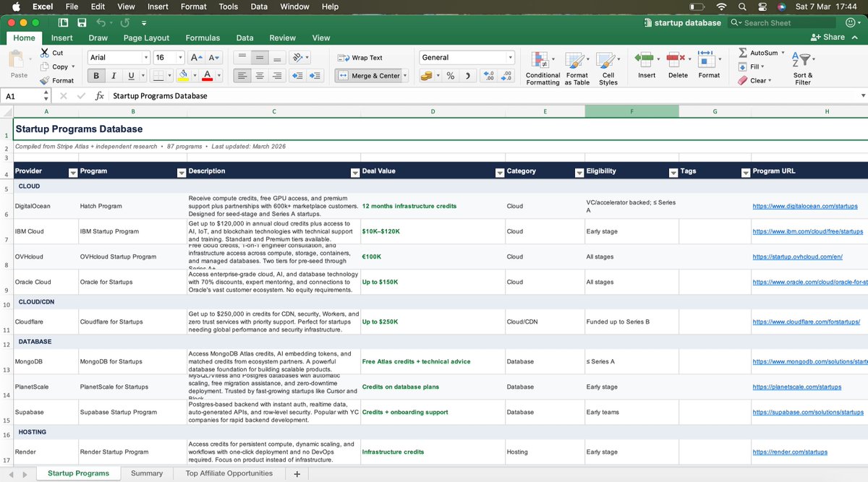The height and width of the screenshot is (482, 868).
Task: Decrease font size with smaller A
Action: click(x=213, y=58)
